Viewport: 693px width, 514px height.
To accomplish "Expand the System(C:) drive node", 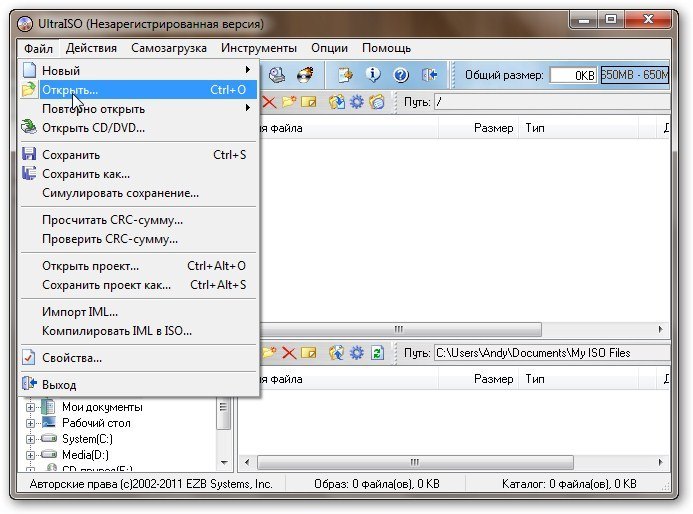I will pyautogui.click(x=30, y=438).
